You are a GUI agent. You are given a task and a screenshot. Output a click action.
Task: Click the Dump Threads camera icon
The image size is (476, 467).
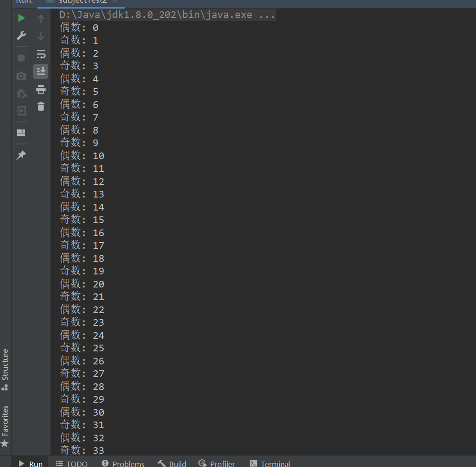21,76
